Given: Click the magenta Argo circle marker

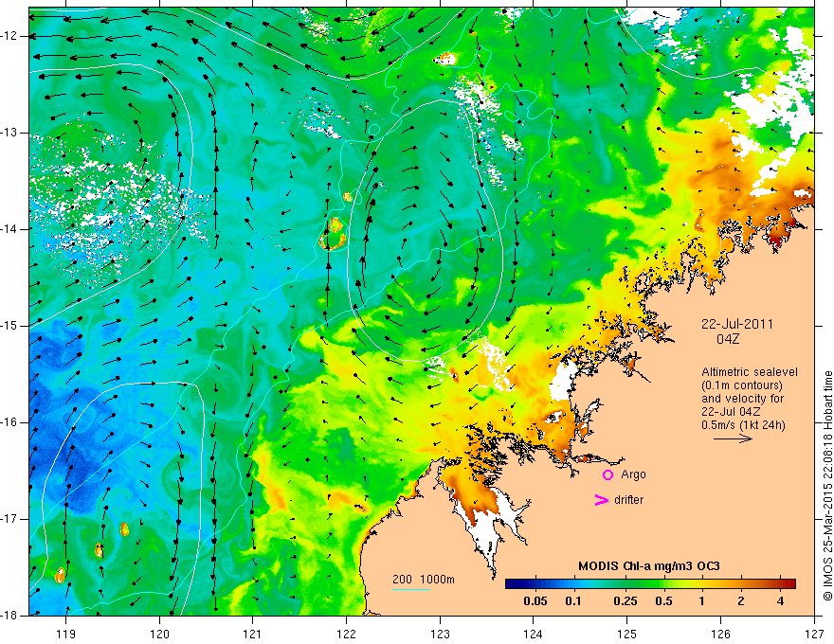Looking at the screenshot, I should click(607, 474).
